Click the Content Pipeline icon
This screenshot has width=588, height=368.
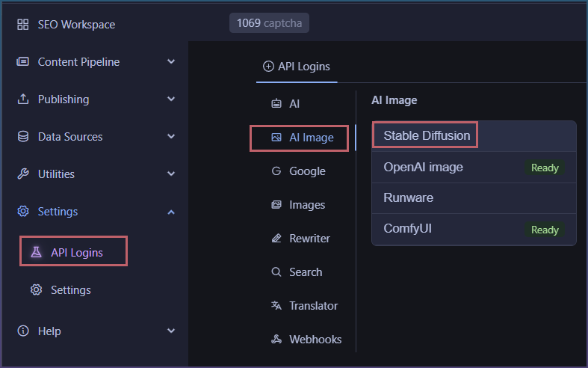[x=23, y=61]
